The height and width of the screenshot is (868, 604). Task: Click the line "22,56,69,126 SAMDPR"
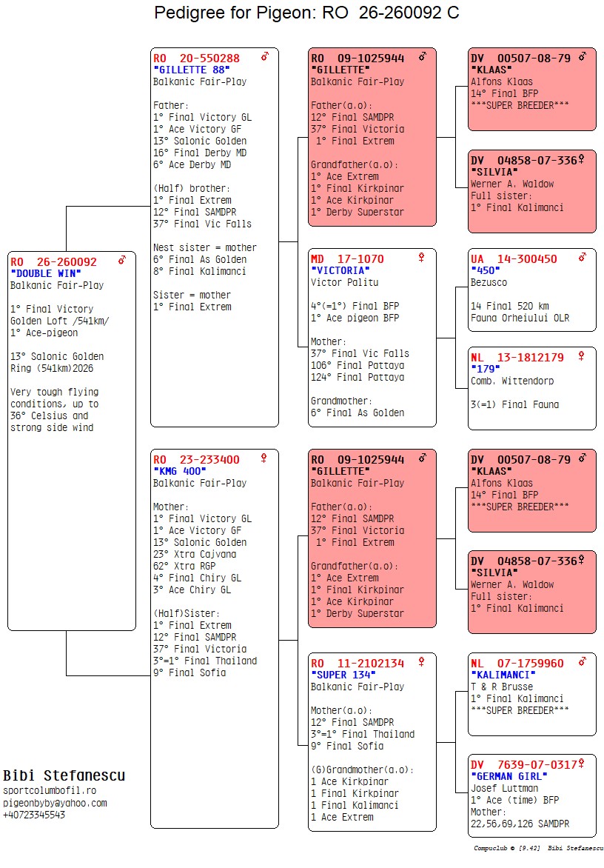tap(520, 824)
